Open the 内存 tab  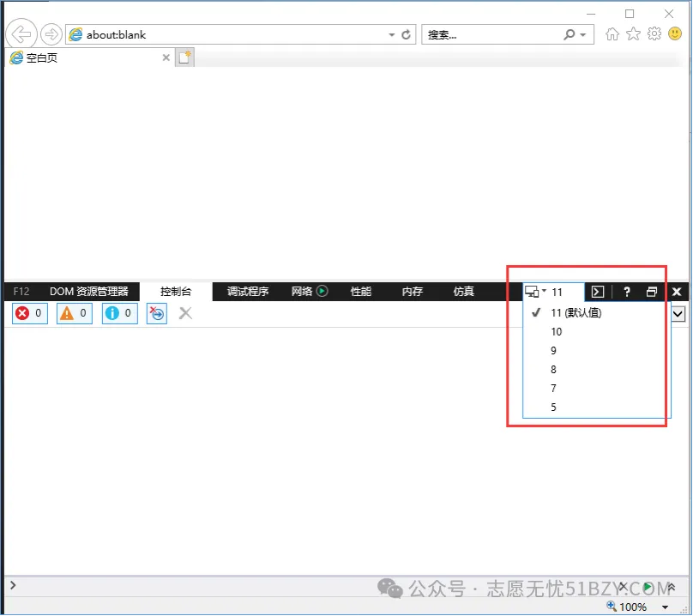pyautogui.click(x=413, y=292)
